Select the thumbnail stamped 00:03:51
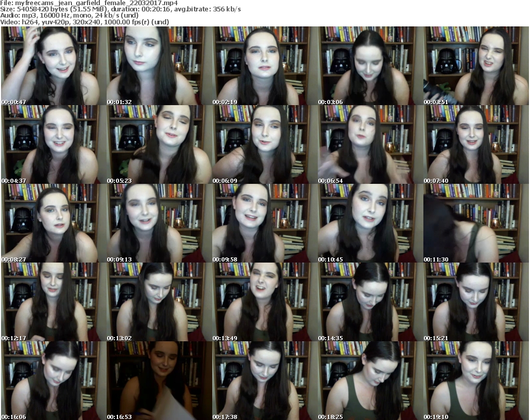The height and width of the screenshot is (420, 530). point(476,66)
